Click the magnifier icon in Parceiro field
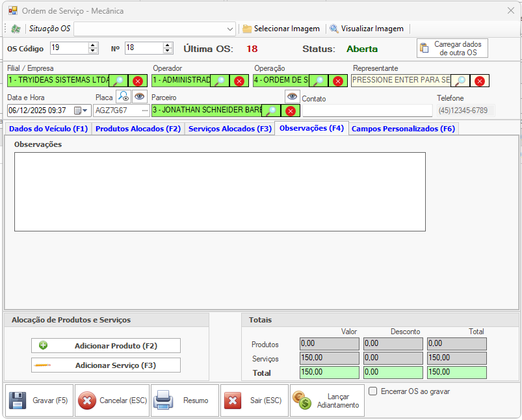The width and height of the screenshot is (522, 420). click(x=270, y=111)
